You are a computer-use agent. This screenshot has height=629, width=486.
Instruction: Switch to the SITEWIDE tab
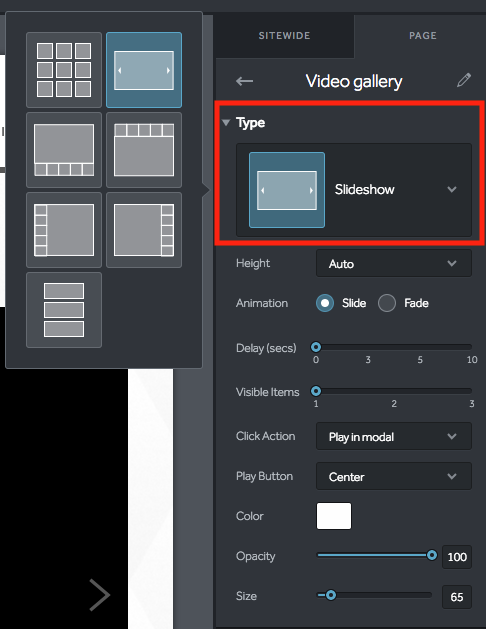pos(284,36)
